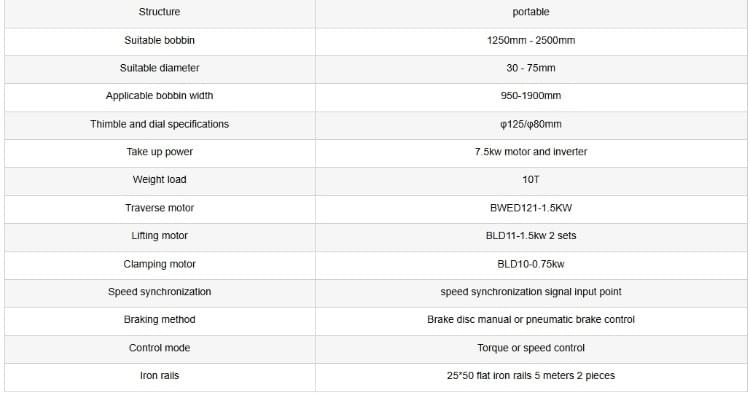Select the 1250mm - 2500mm value
Screen dimensions: 750x398
tap(531, 40)
